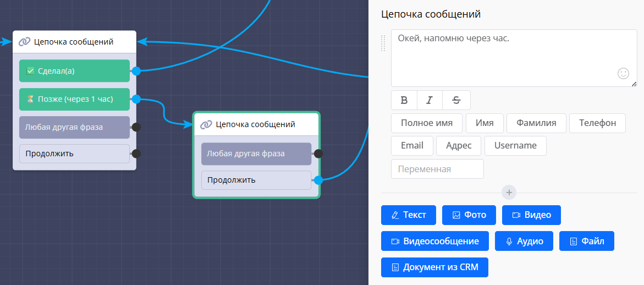Add a Текст message block
The height and width of the screenshot is (285, 644).
coord(408,215)
